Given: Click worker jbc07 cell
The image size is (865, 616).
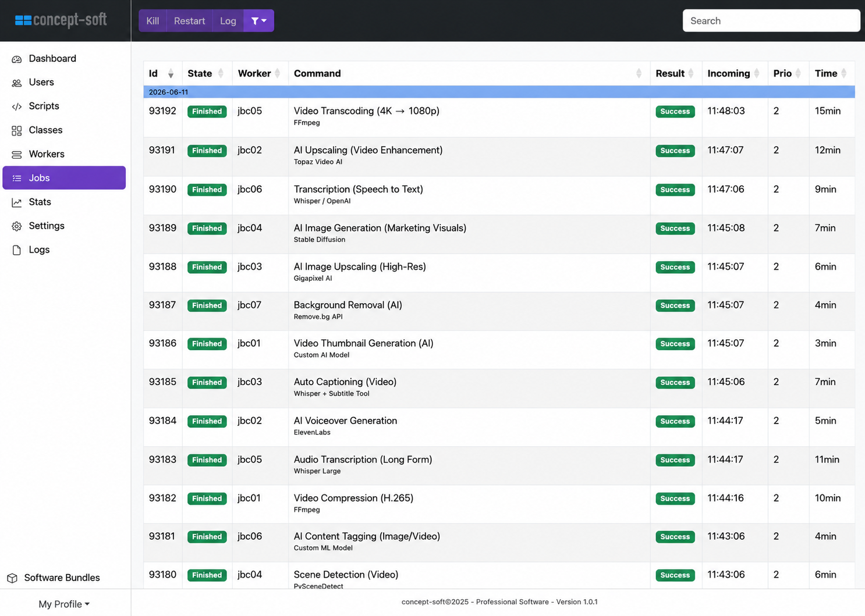Looking at the screenshot, I should (x=249, y=305).
